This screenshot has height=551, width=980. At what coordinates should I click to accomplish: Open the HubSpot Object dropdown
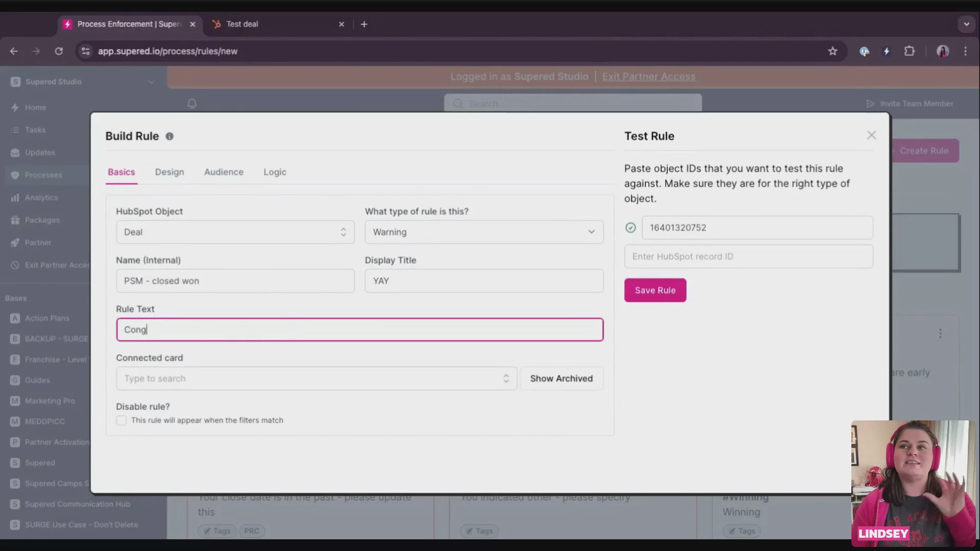235,232
